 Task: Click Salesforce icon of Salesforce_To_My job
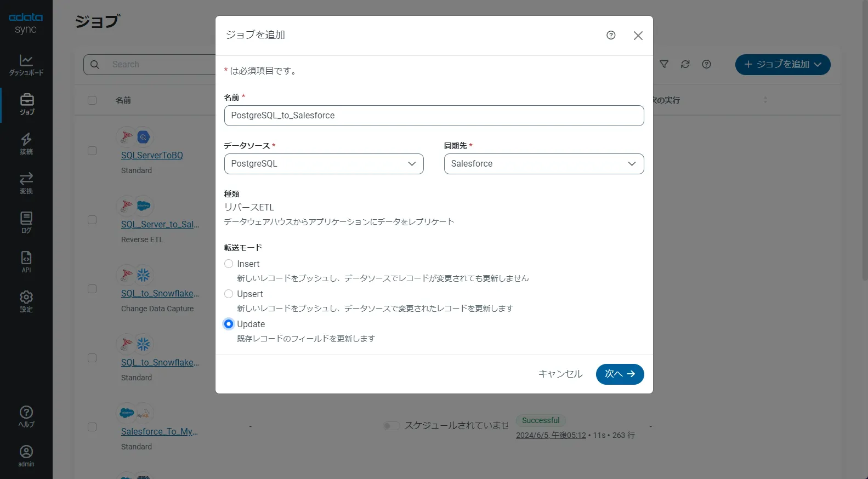point(127,413)
